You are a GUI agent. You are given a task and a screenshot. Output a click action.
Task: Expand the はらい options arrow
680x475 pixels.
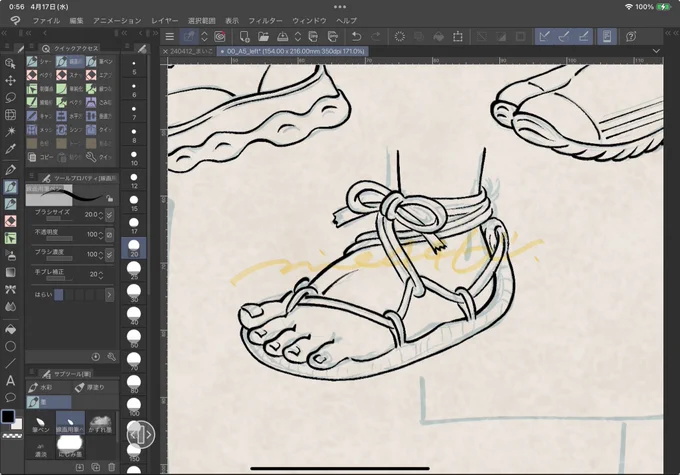coord(109,295)
